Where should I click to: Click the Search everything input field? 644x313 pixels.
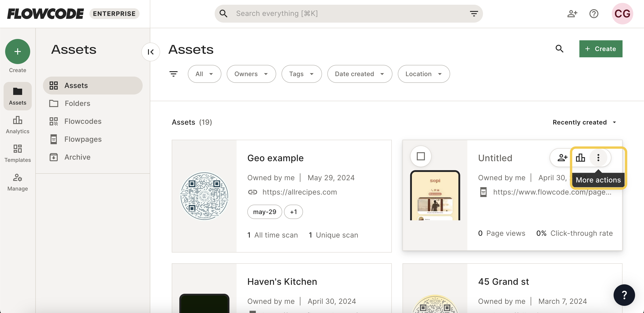point(349,13)
